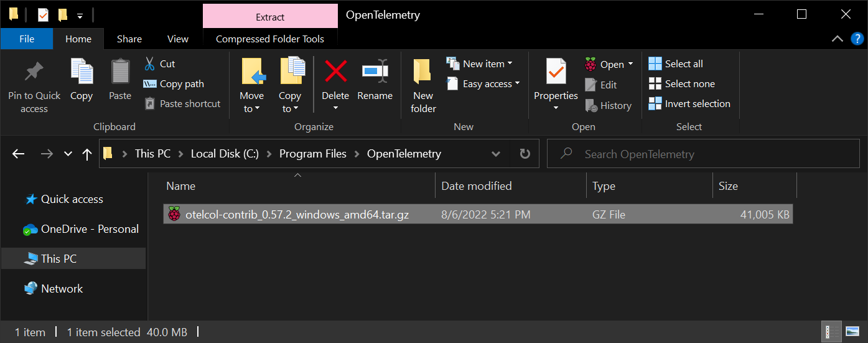Expand address bar history dropdown
This screenshot has height=343, width=868.
496,154
